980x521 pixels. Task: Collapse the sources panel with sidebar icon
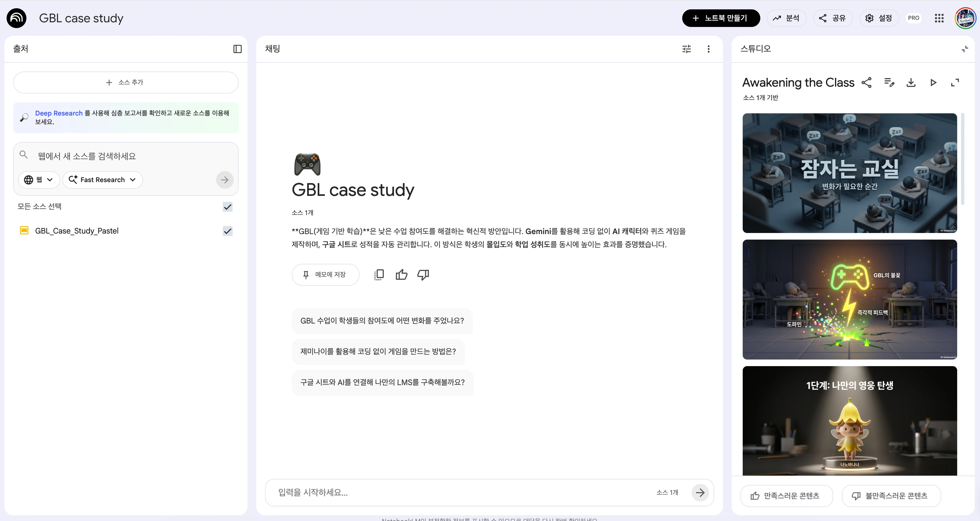click(237, 49)
